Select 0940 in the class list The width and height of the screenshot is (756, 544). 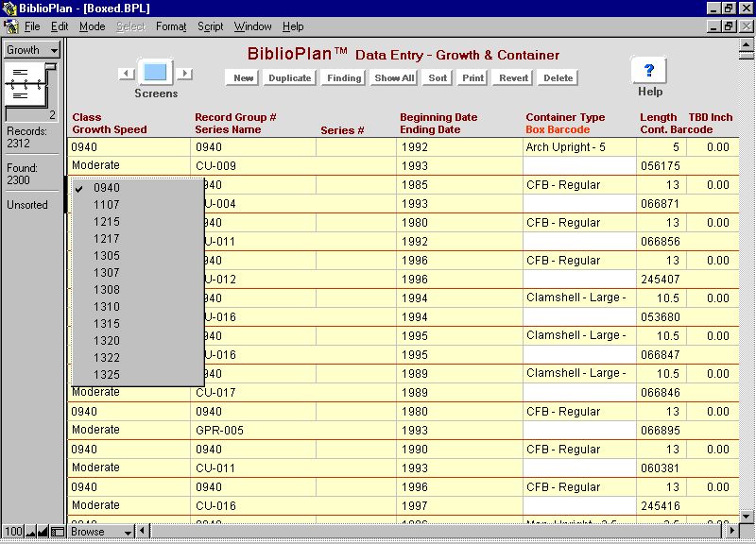138,188
